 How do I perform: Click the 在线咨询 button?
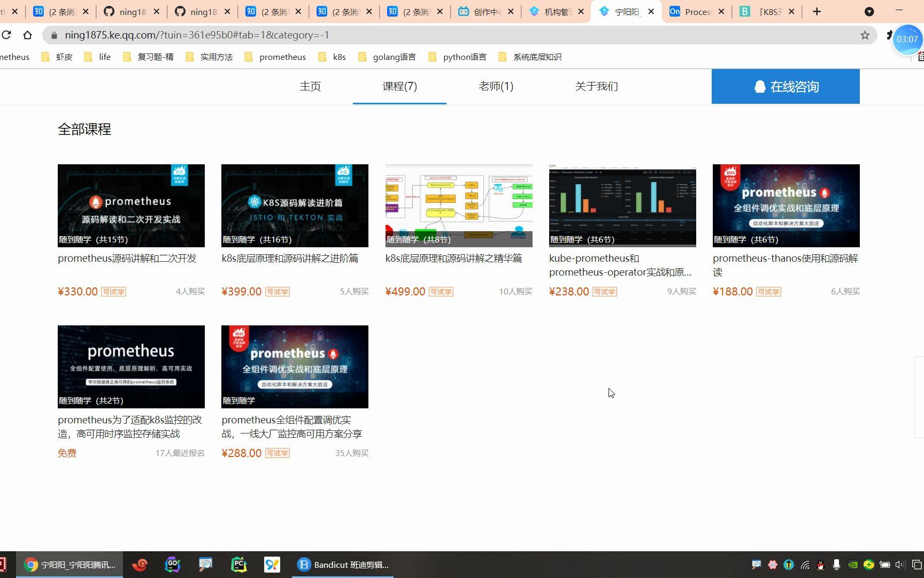pyautogui.click(x=786, y=86)
